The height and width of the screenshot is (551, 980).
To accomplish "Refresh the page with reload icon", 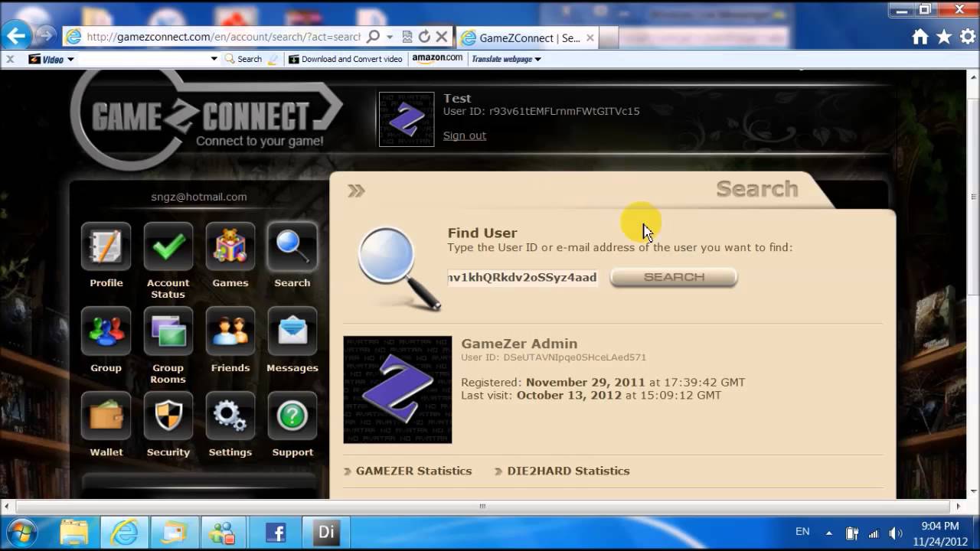I will pos(424,37).
